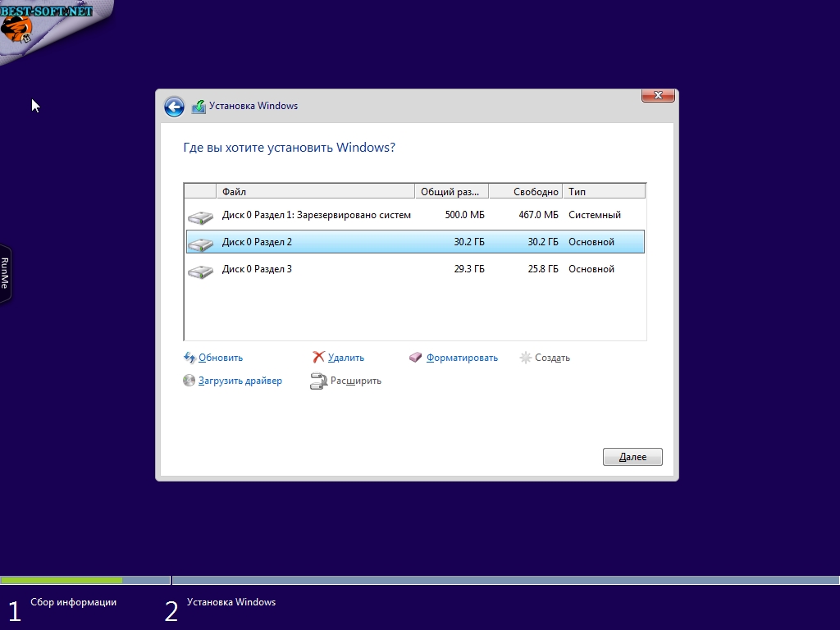This screenshot has height=630, width=840.
Task: Click the Тип column header
Action: click(604, 192)
